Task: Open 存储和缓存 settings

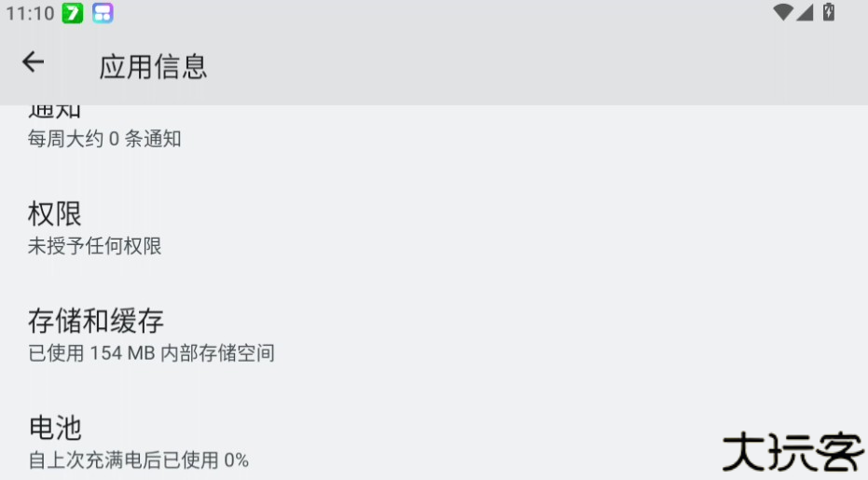Action: click(x=96, y=321)
